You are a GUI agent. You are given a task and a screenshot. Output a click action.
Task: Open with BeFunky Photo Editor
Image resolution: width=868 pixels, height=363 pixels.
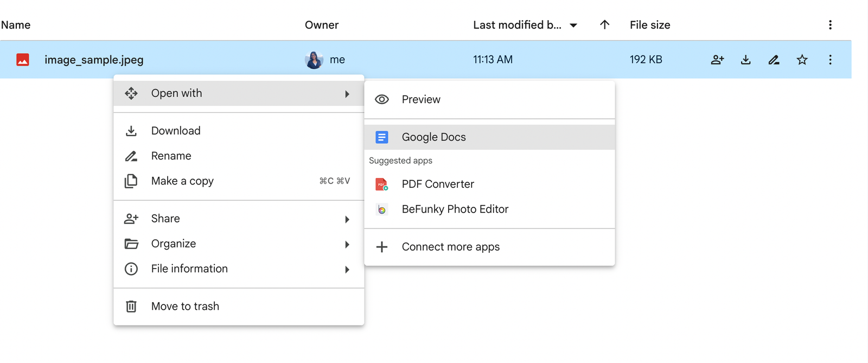455,209
